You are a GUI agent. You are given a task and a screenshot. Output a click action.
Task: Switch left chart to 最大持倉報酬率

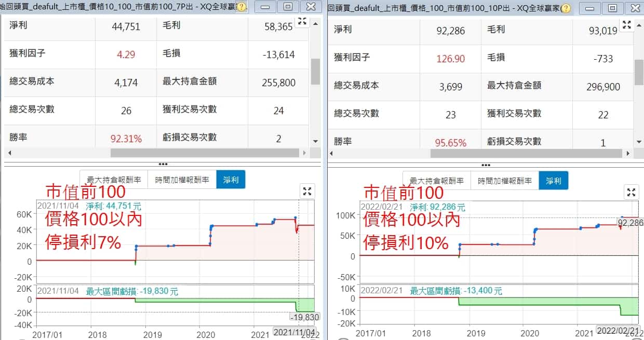click(114, 180)
